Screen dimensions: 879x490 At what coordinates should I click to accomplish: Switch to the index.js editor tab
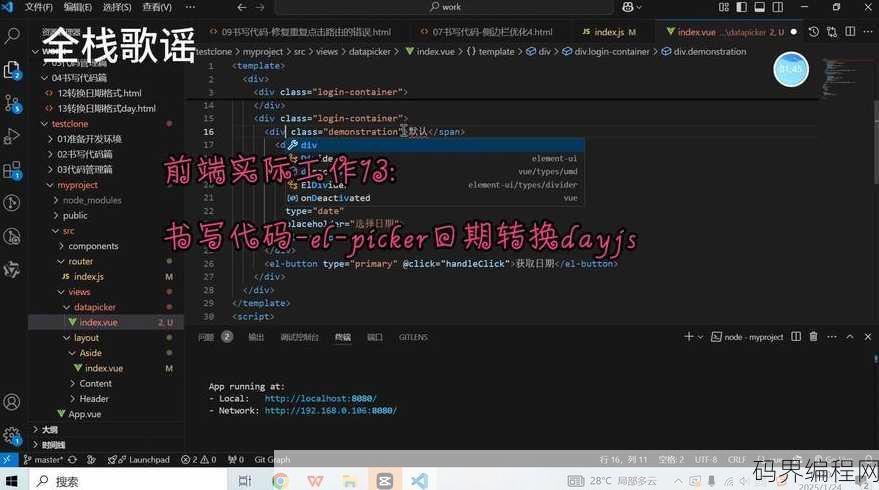click(x=608, y=32)
